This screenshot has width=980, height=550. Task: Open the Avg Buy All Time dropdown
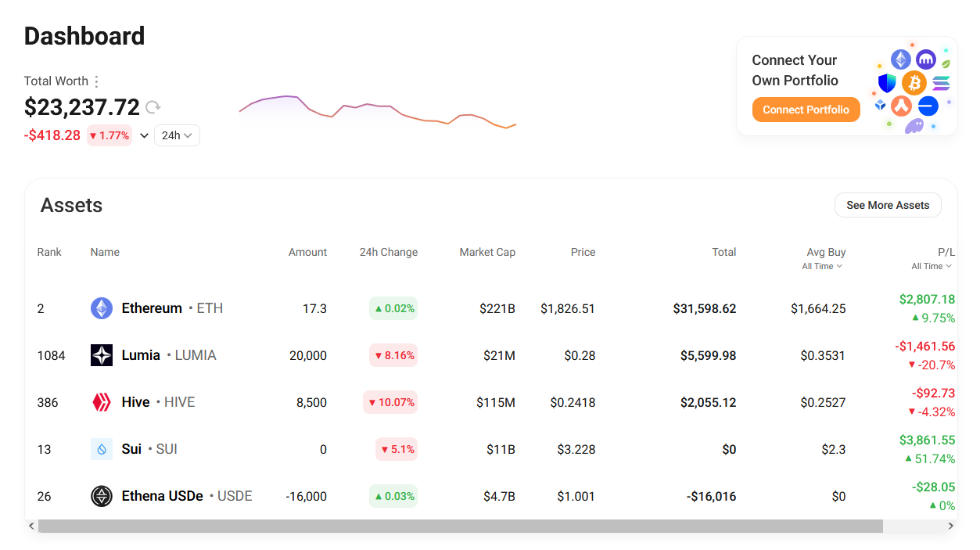822,267
